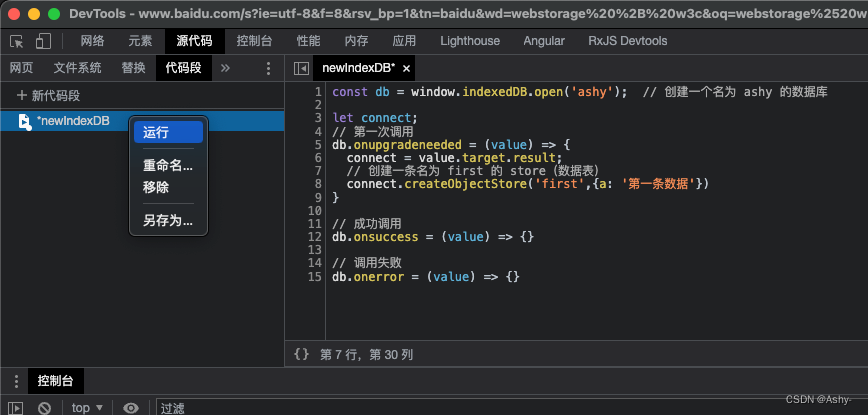
Task: Open the RxJS Devtools tab
Action: [628, 41]
